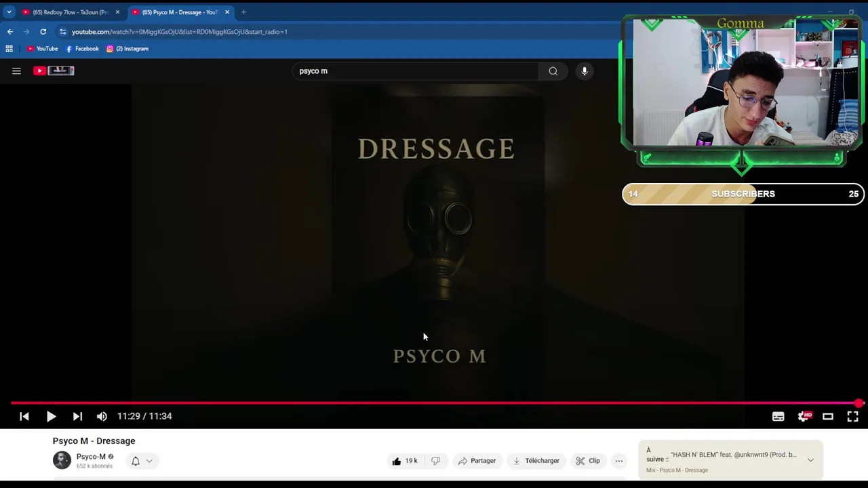Viewport: 868px width, 488px height.
Task: Mute the video volume
Action: (x=102, y=416)
